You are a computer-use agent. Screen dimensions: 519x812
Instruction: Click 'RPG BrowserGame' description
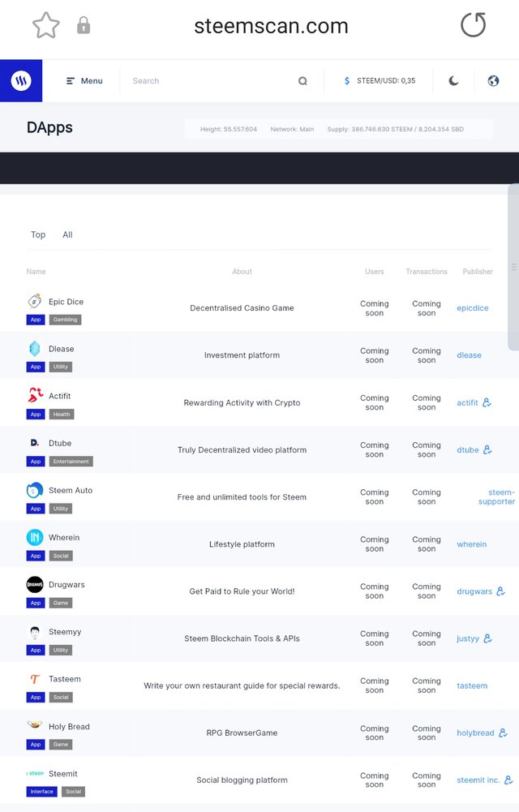242,733
